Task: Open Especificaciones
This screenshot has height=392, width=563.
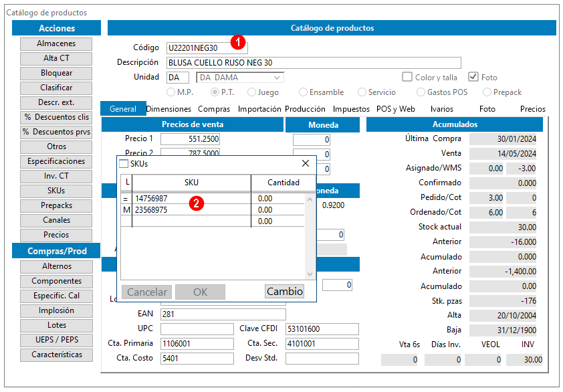Action: coord(56,162)
